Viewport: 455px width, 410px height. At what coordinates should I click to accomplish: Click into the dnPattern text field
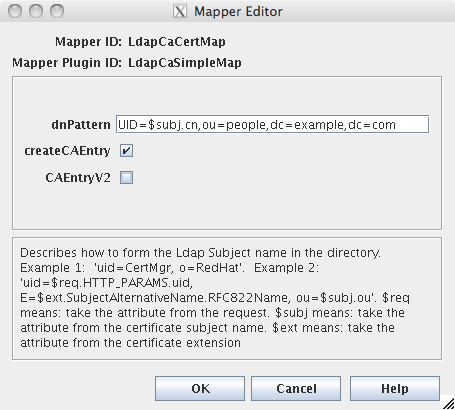click(x=272, y=124)
